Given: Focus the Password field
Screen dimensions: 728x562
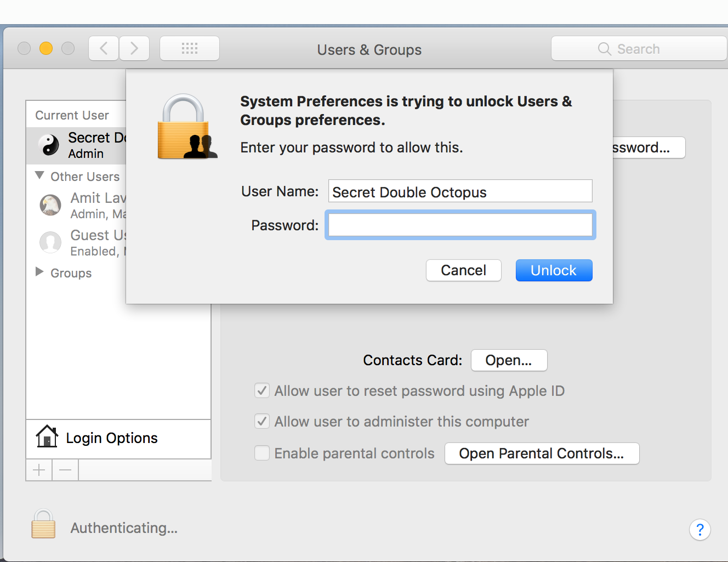Looking at the screenshot, I should tap(460, 225).
